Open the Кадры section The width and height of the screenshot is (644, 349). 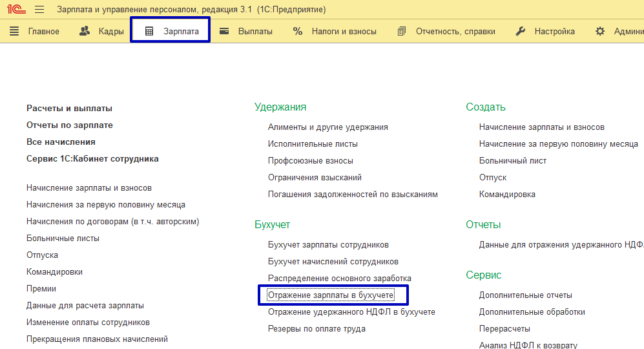[x=111, y=32]
